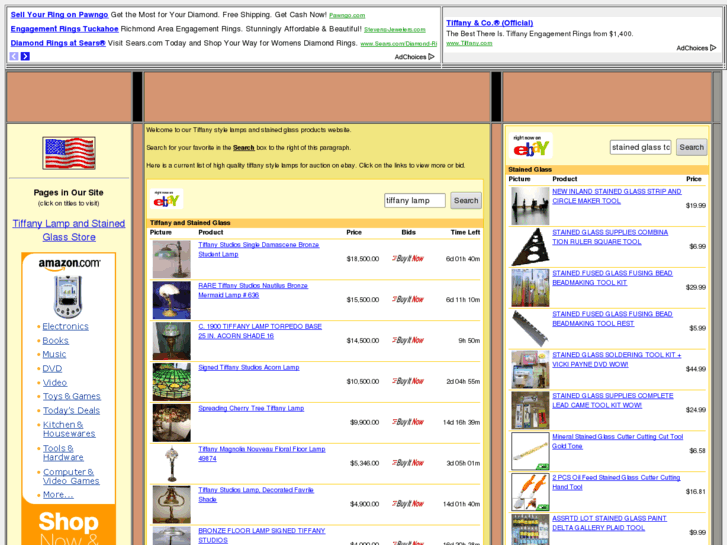Open Amazon Video category

coord(55,383)
